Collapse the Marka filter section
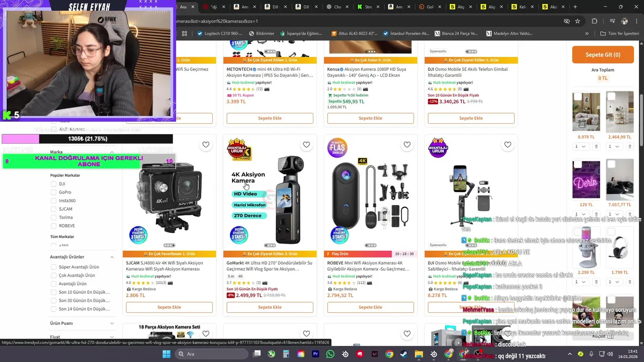The height and width of the screenshot is (362, 644). [x=112, y=152]
